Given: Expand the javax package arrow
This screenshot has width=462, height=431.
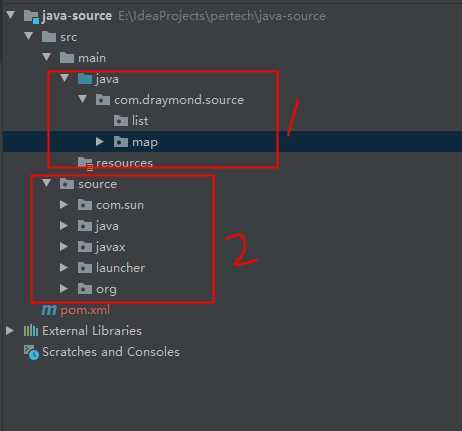Looking at the screenshot, I should click(x=64, y=247).
